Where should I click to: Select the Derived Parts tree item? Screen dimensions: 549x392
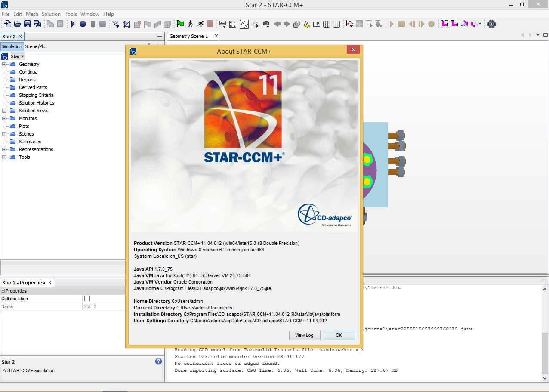33,87
